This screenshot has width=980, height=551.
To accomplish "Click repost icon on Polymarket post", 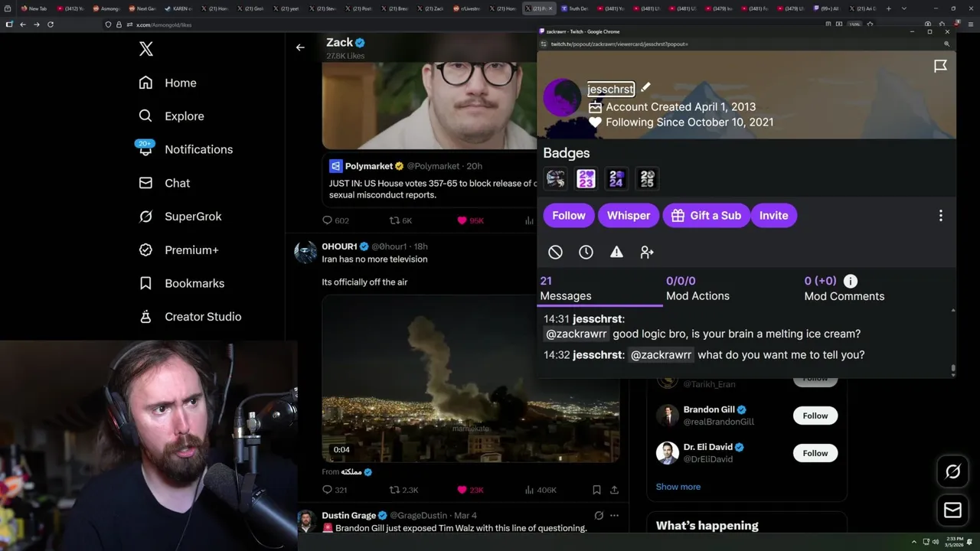I will click(394, 220).
